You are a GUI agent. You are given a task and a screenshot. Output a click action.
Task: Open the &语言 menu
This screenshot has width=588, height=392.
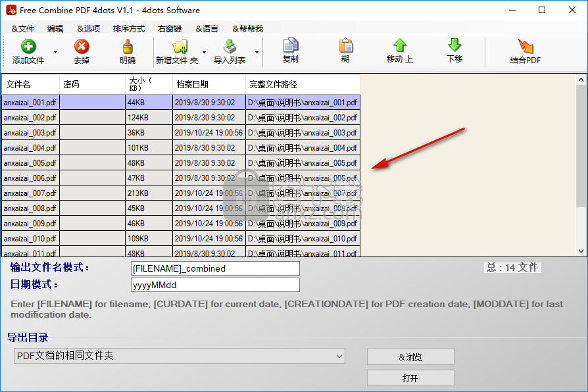click(207, 28)
